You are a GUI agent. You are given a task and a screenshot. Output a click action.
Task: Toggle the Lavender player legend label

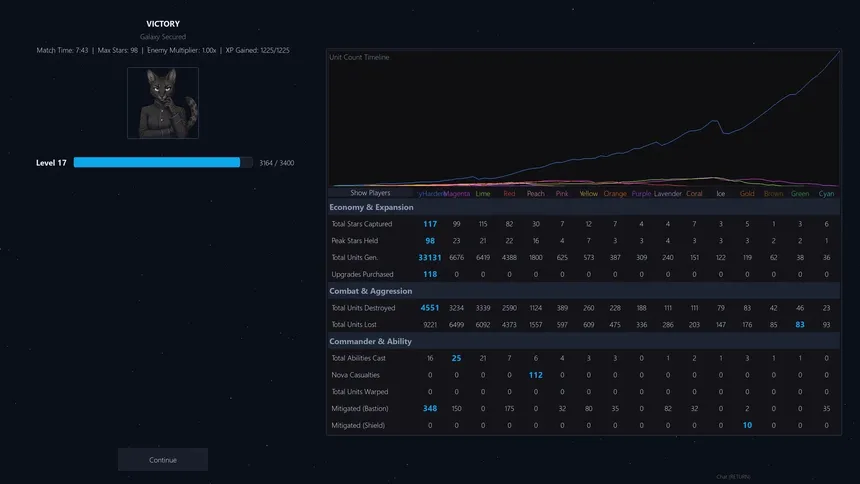coord(667,194)
